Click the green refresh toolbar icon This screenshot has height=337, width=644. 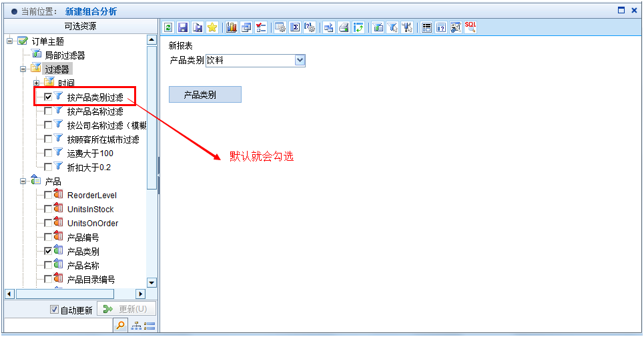[x=168, y=27]
